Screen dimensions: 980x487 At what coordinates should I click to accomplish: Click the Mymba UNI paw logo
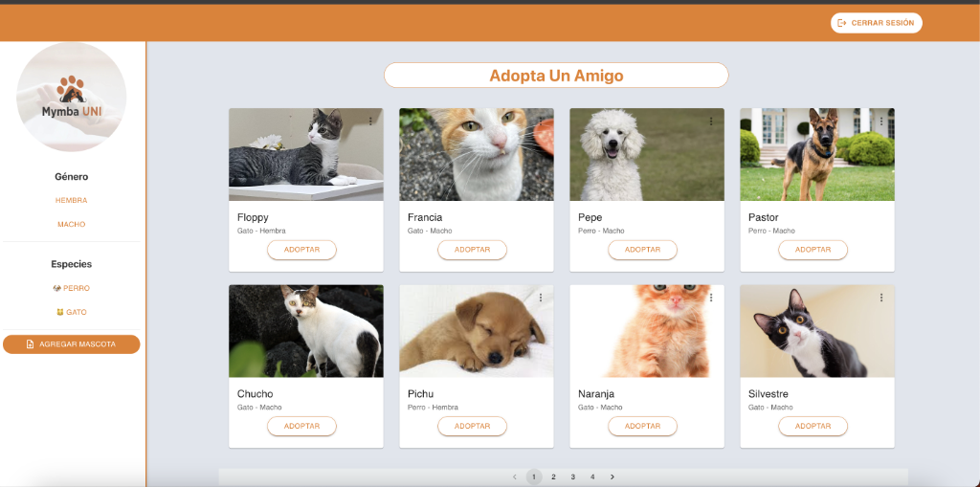pos(71,97)
